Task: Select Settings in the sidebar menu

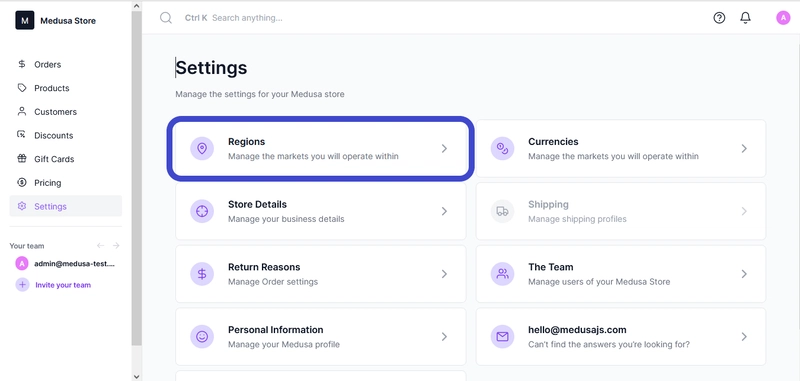Action: coord(66,206)
